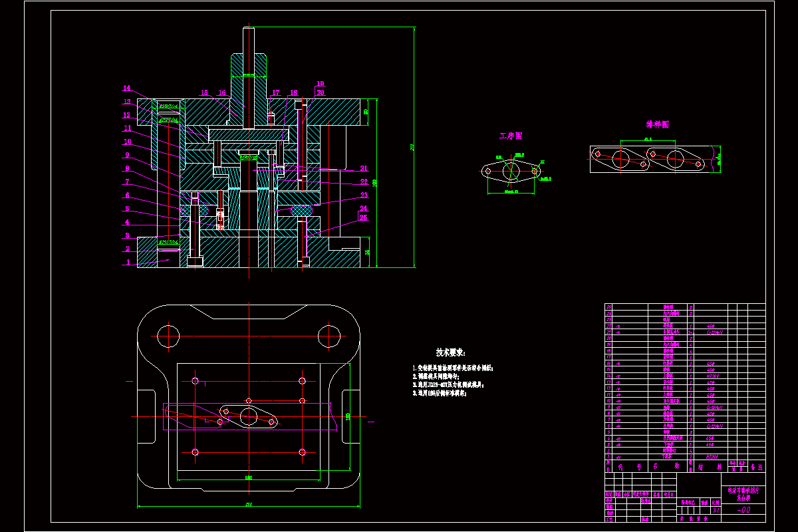Click part callout number 4 beside section view

(126, 222)
